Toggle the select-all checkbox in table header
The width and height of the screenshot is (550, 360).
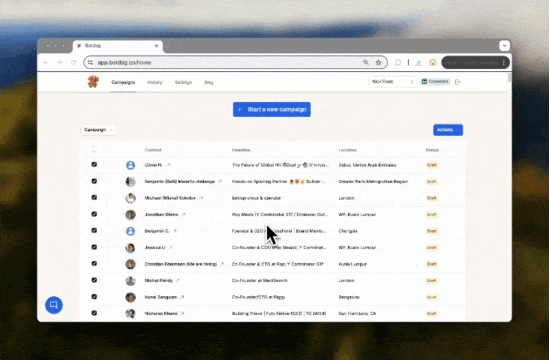tap(94, 150)
